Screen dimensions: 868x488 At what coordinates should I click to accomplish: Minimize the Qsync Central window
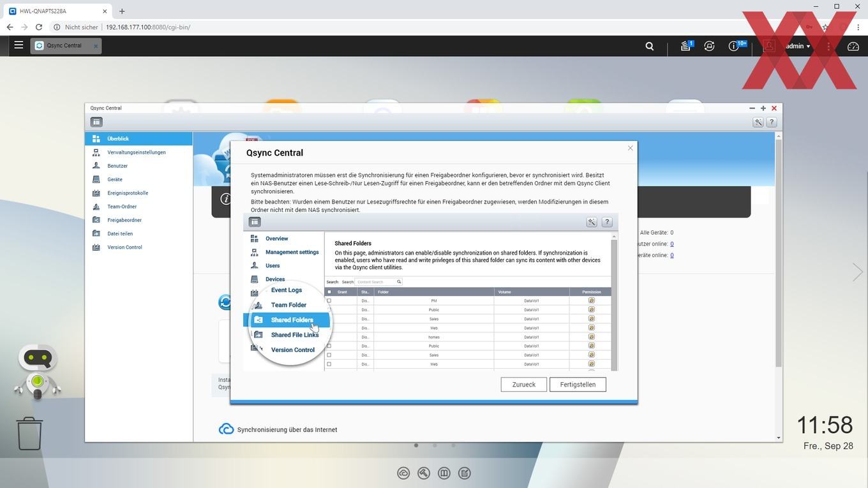[752, 108]
